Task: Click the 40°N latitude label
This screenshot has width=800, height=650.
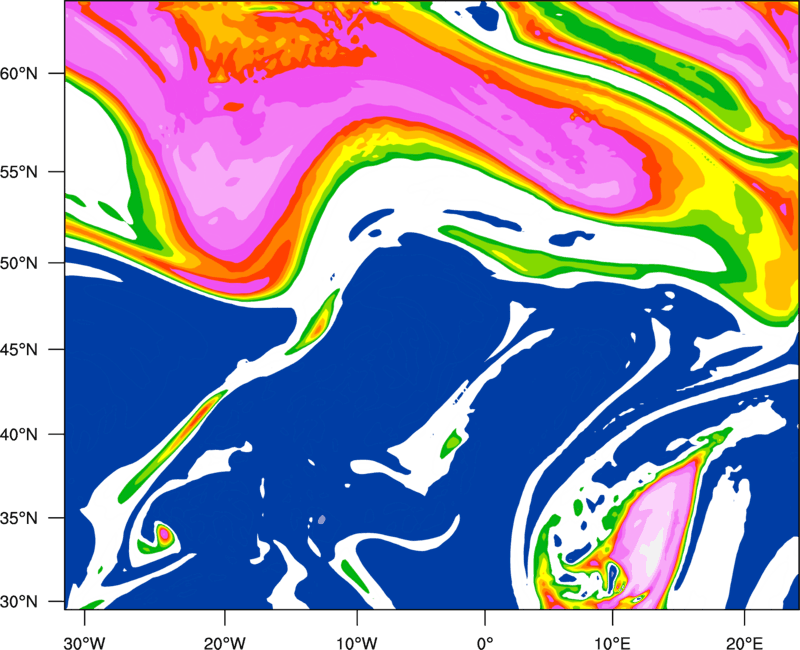Action: point(19,434)
